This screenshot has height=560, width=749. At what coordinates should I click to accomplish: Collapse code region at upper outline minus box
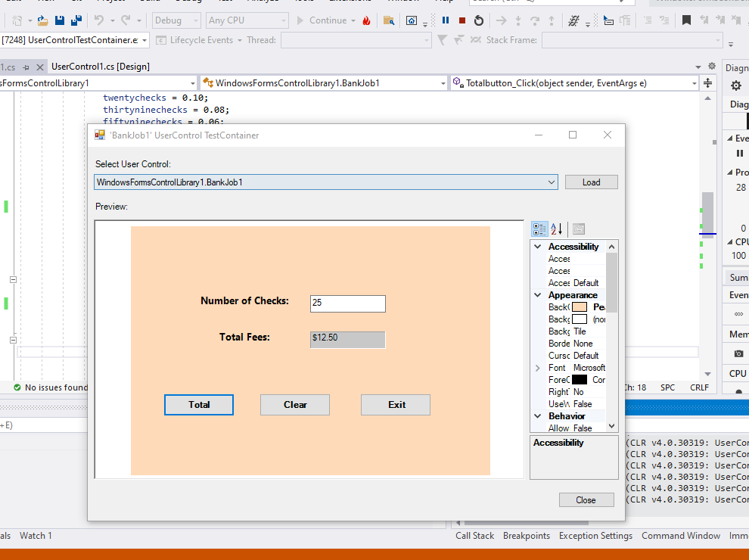pos(14,279)
